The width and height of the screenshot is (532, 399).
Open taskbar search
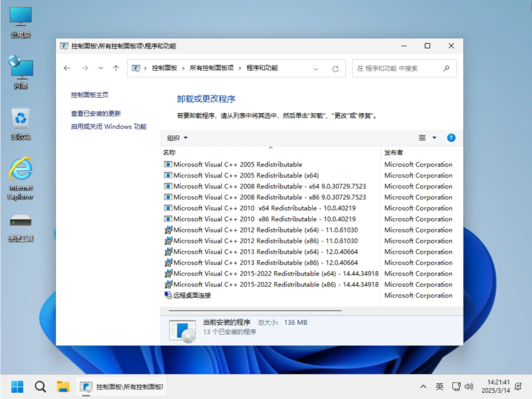(40, 387)
